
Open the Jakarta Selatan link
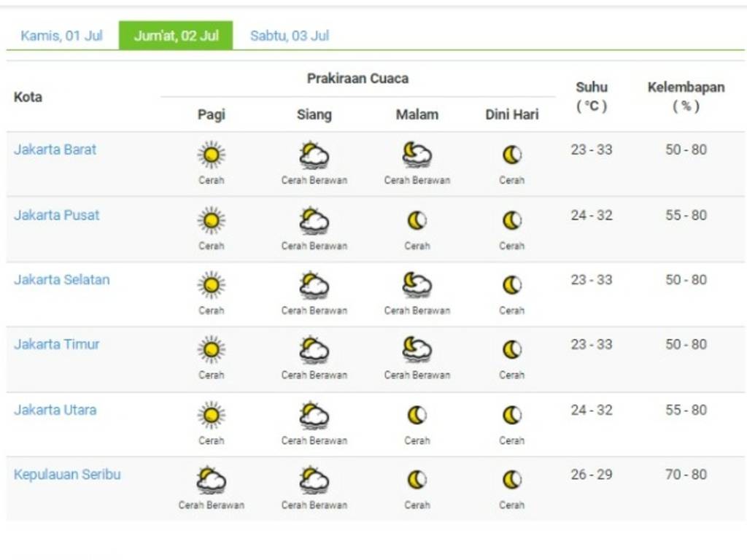point(62,279)
